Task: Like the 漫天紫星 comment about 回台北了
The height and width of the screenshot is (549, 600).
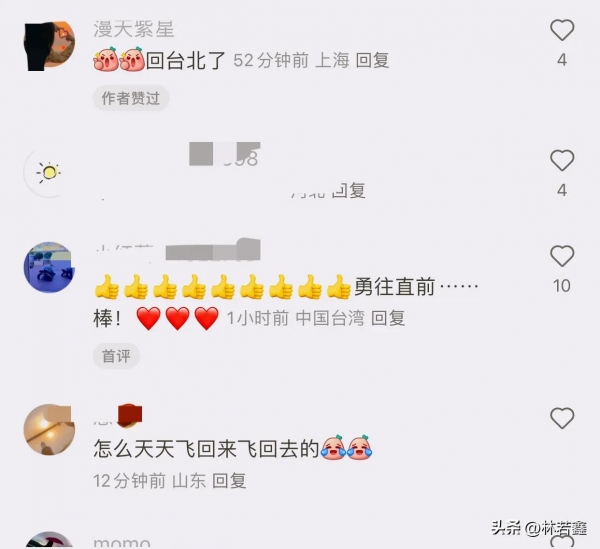Action: [562, 30]
